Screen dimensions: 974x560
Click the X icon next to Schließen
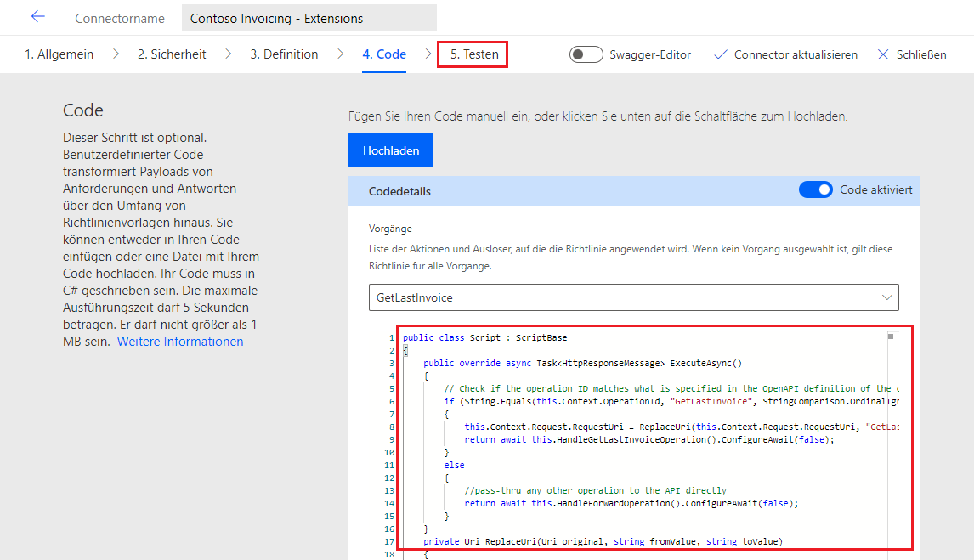point(883,54)
